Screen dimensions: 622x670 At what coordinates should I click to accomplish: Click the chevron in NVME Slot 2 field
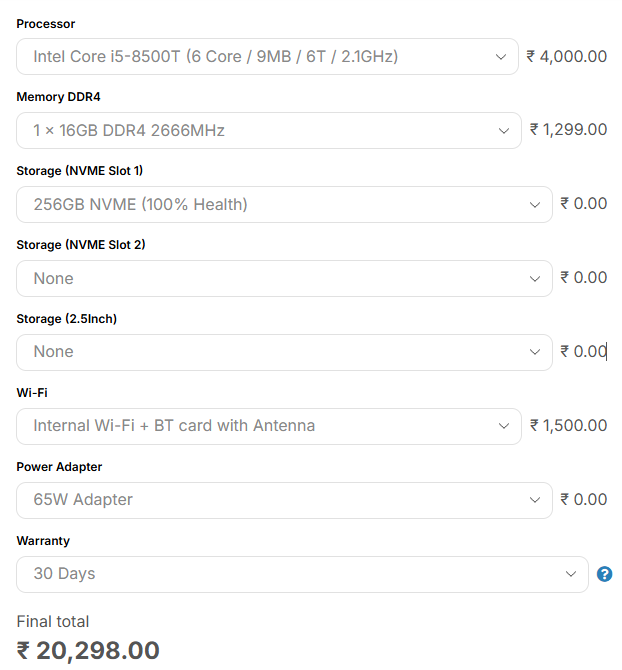534,279
